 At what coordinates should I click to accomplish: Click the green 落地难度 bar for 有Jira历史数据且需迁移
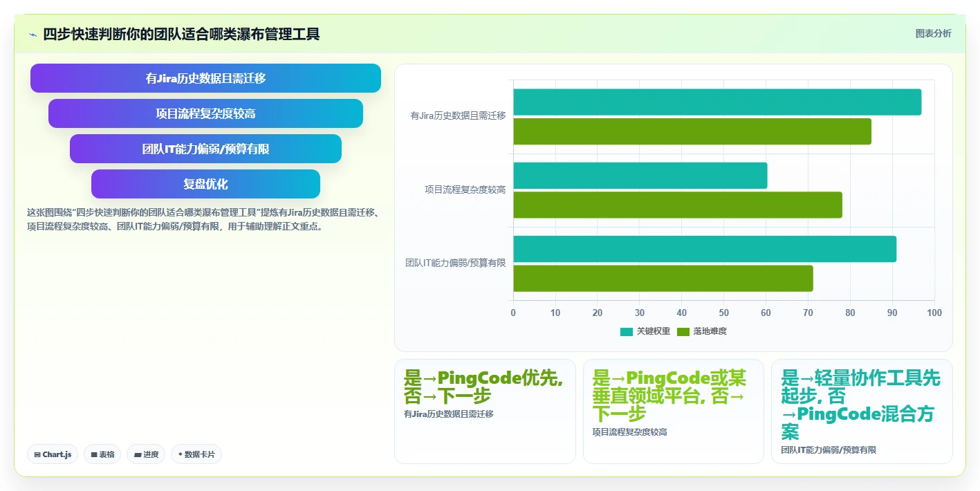pyautogui.click(x=692, y=131)
